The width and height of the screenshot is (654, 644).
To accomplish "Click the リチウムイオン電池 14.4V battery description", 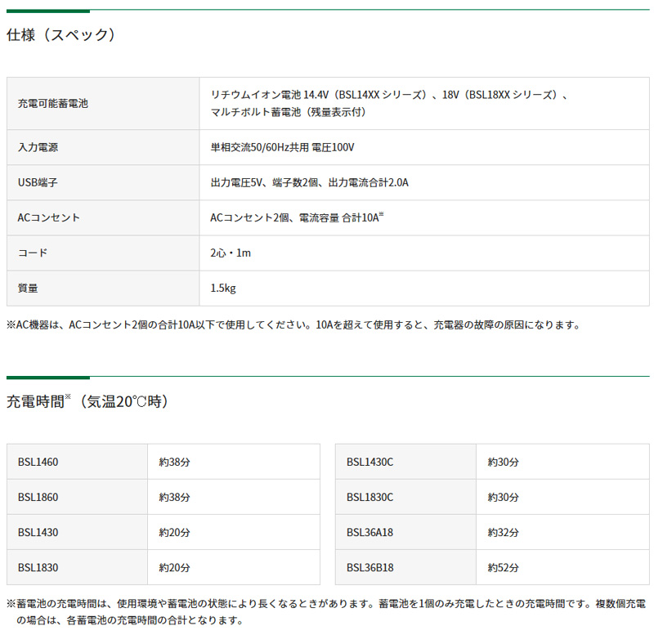I will pyautogui.click(x=390, y=104).
